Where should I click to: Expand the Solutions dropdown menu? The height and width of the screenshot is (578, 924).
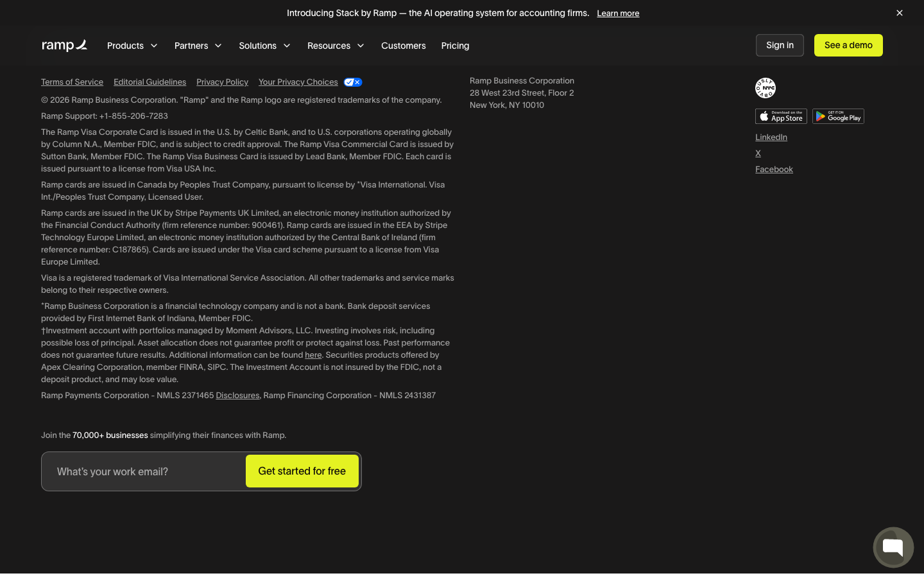(x=265, y=46)
